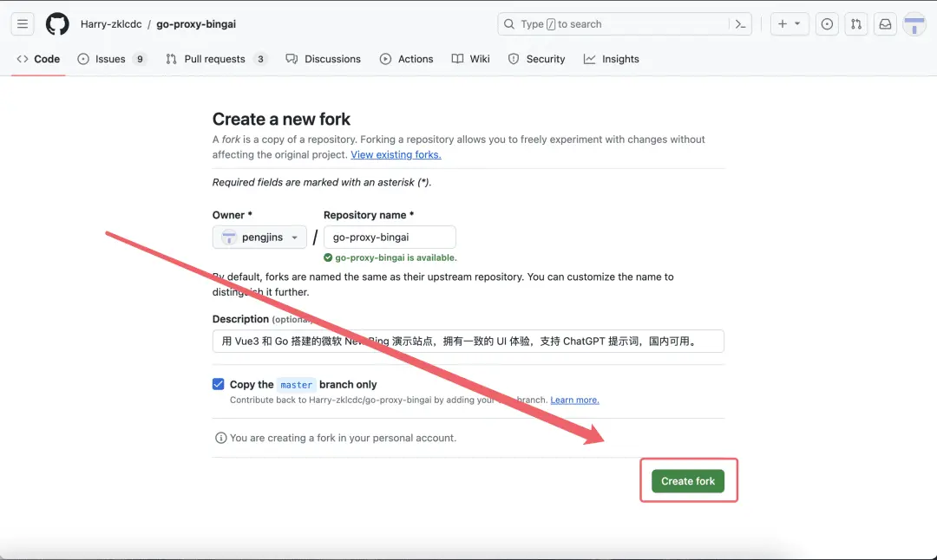Focus the Description text field
The image size is (937, 560).
pos(468,341)
